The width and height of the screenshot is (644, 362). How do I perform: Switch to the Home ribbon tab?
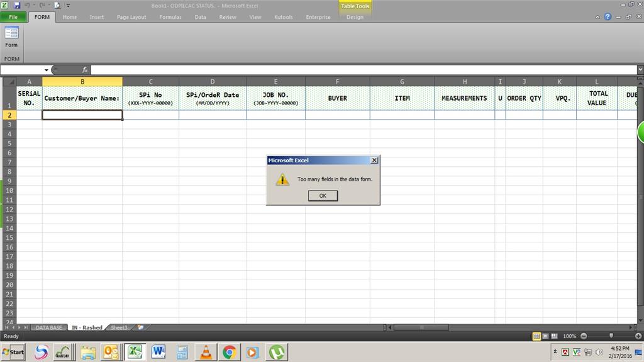(x=70, y=17)
